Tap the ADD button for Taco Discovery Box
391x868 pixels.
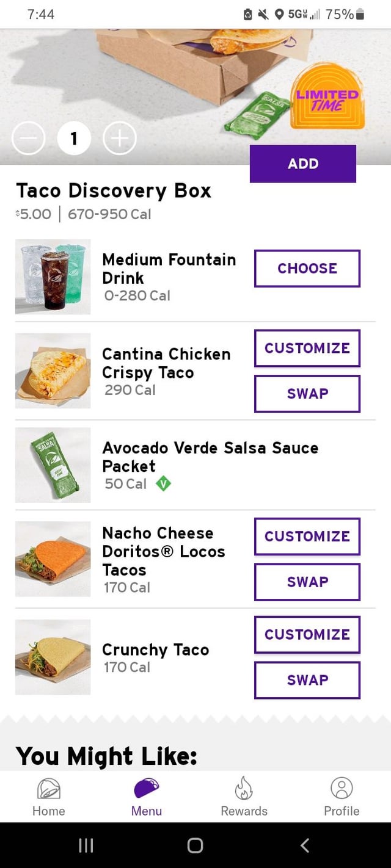[x=303, y=164]
